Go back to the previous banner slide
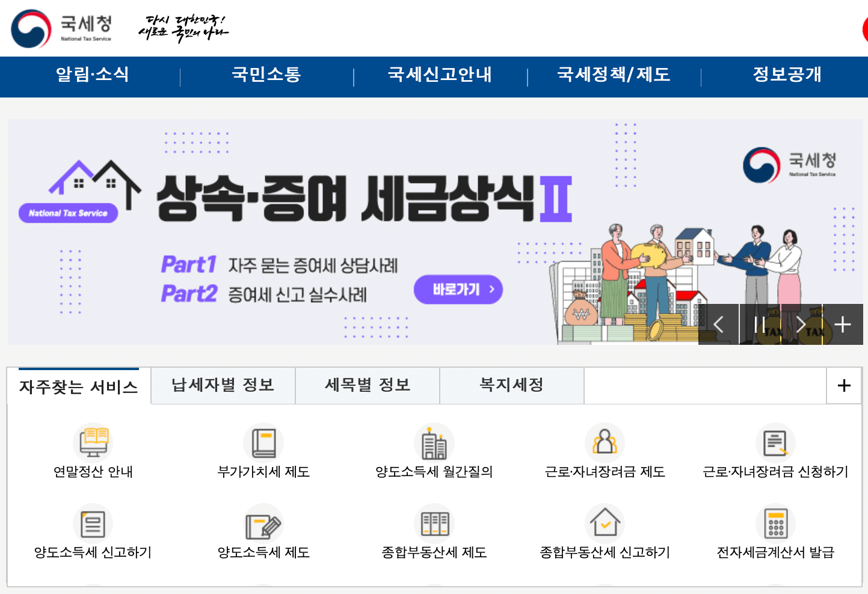 coord(718,324)
